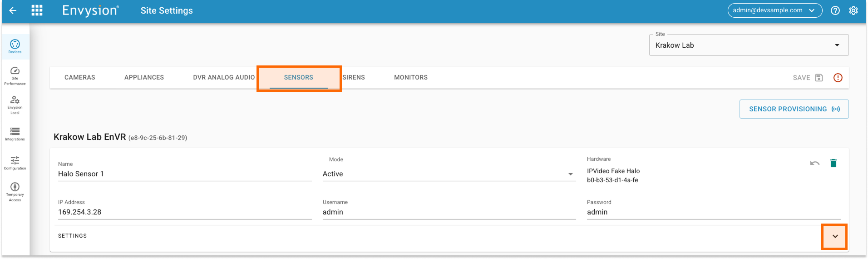Image resolution: width=868 pixels, height=259 pixels.
Task: Open Envysion Local sidebar item
Action: click(x=15, y=105)
